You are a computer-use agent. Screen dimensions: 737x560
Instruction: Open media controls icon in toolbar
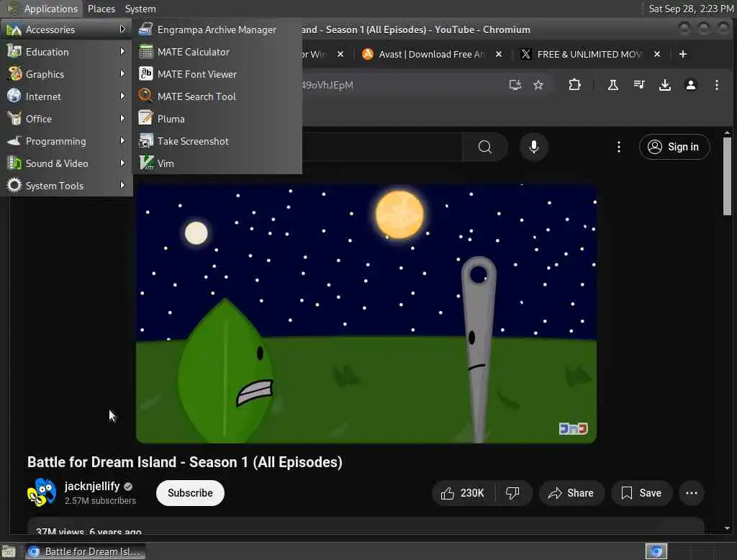tap(639, 85)
